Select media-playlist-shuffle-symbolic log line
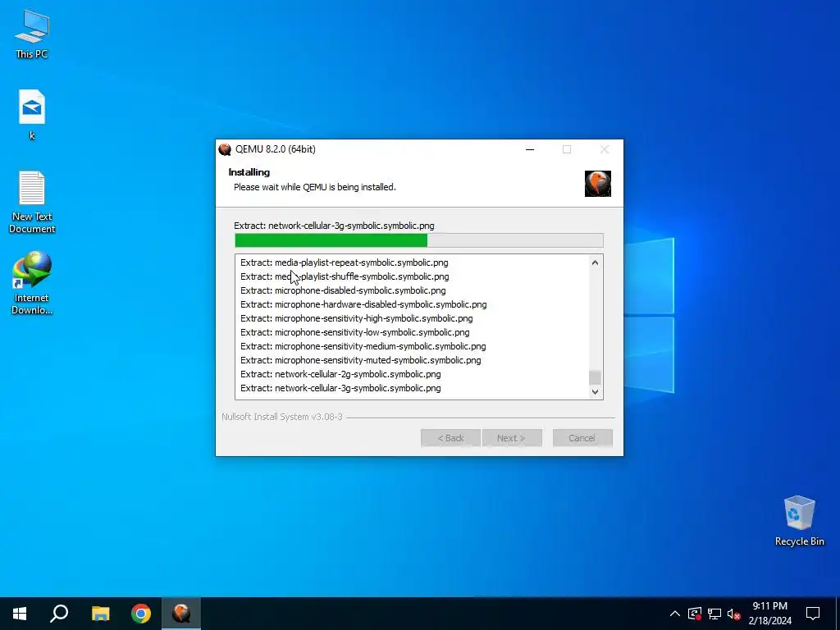 (345, 276)
